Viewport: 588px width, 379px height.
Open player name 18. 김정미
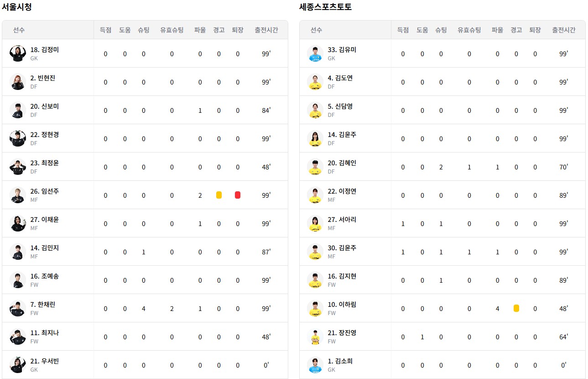[44, 50]
